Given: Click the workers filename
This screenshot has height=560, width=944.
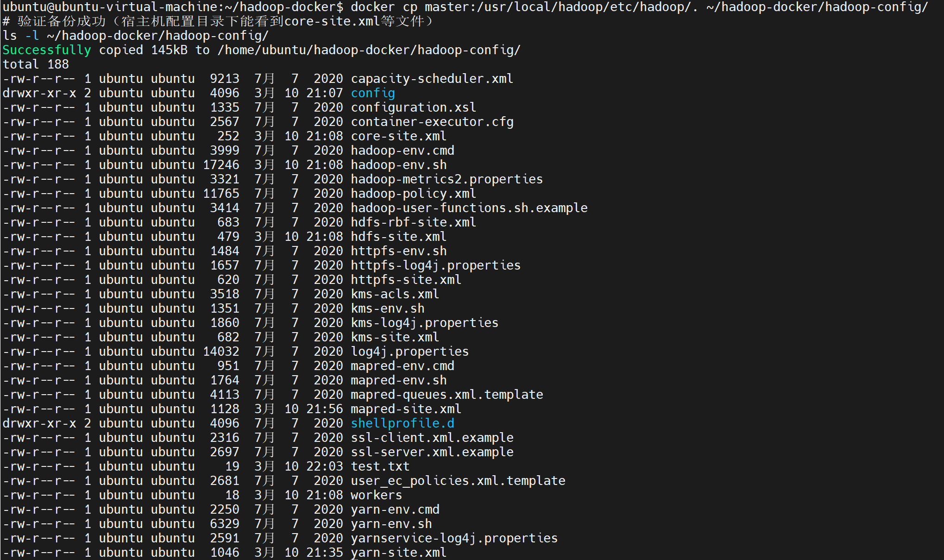Looking at the screenshot, I should (376, 495).
